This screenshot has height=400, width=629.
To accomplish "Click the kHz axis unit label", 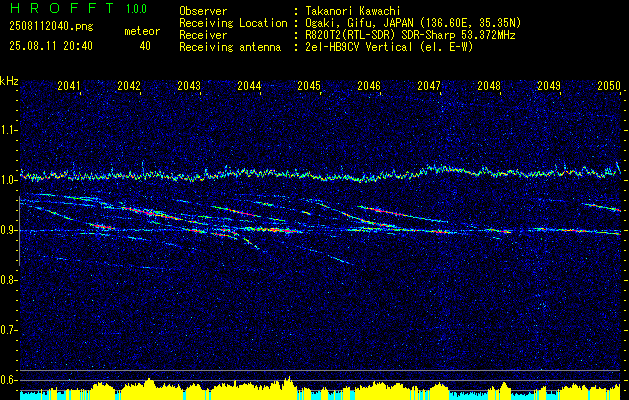I will click(9, 81).
